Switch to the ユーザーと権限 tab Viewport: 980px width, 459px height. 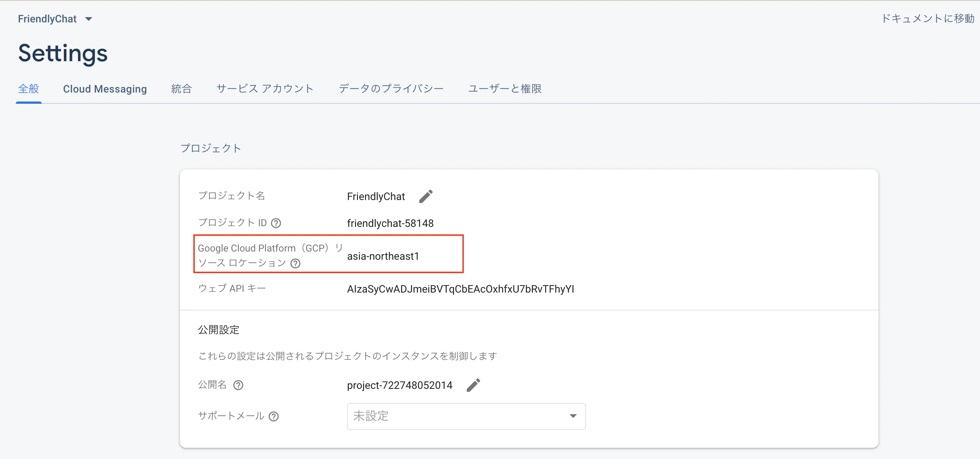(x=505, y=88)
